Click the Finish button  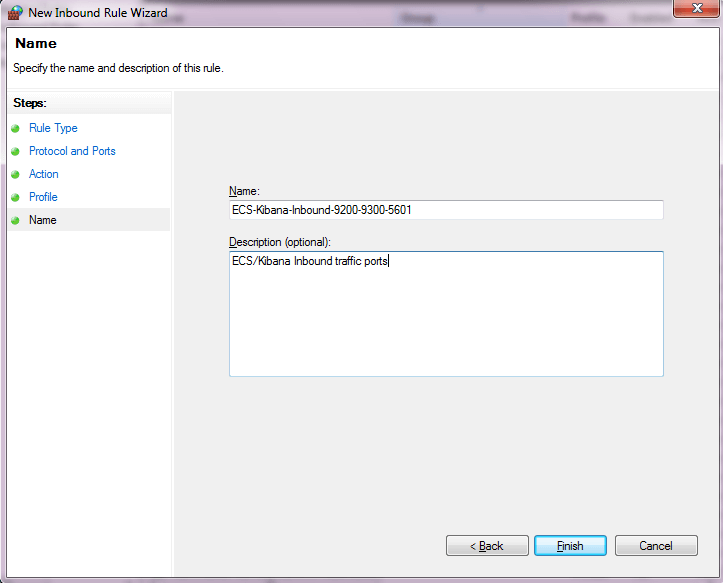point(570,546)
